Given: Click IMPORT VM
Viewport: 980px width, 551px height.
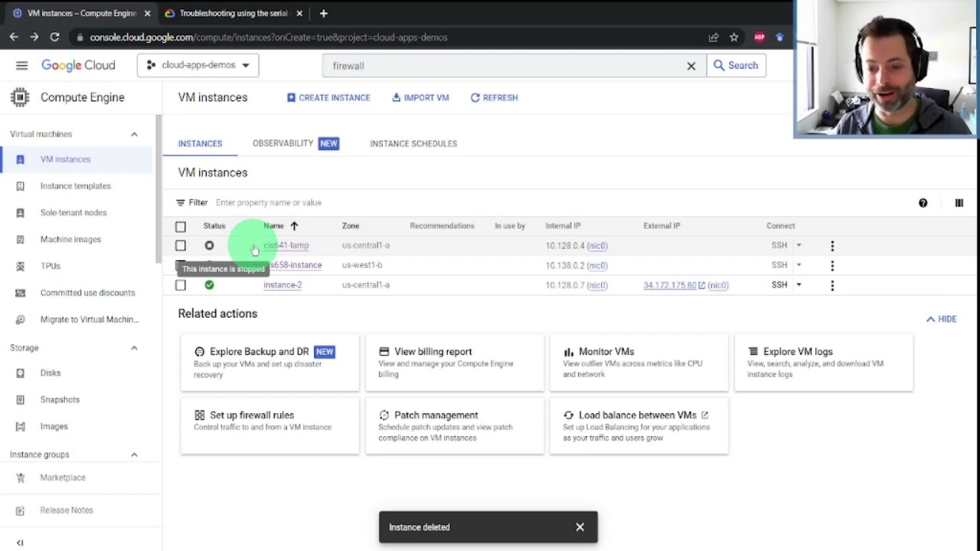Looking at the screenshot, I should [420, 98].
